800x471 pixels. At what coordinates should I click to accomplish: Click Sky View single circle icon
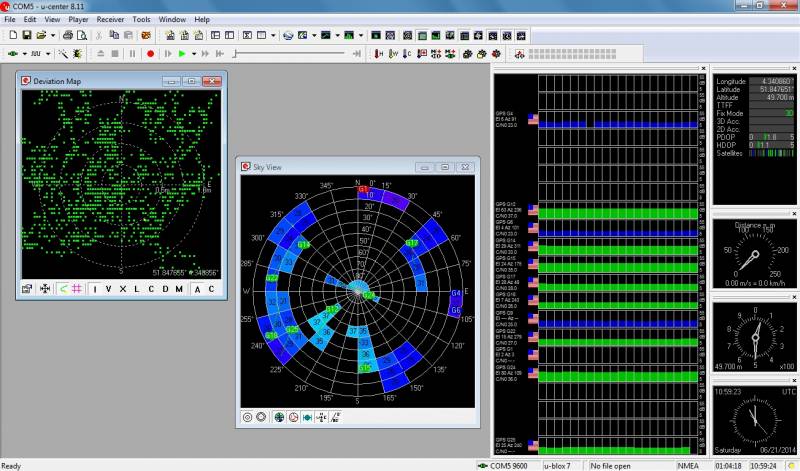click(247, 417)
